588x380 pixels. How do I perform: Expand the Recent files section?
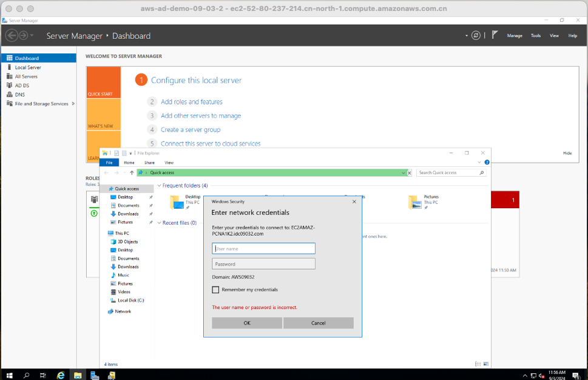point(158,222)
